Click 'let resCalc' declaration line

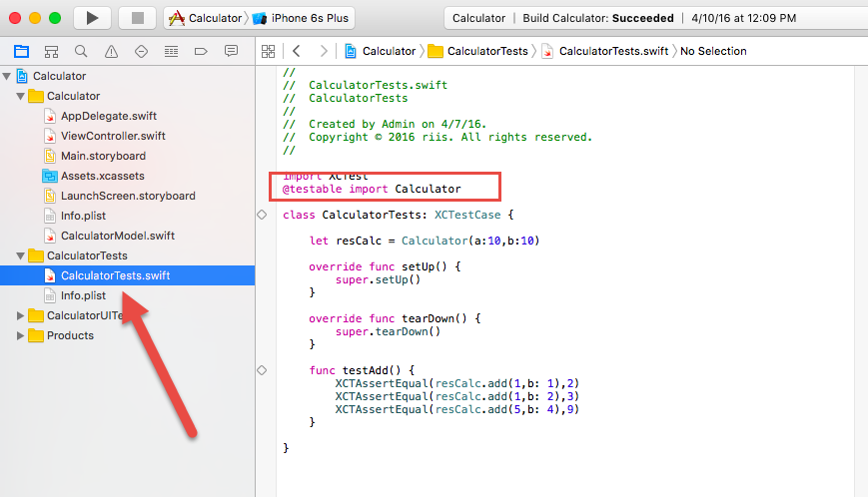click(425, 242)
